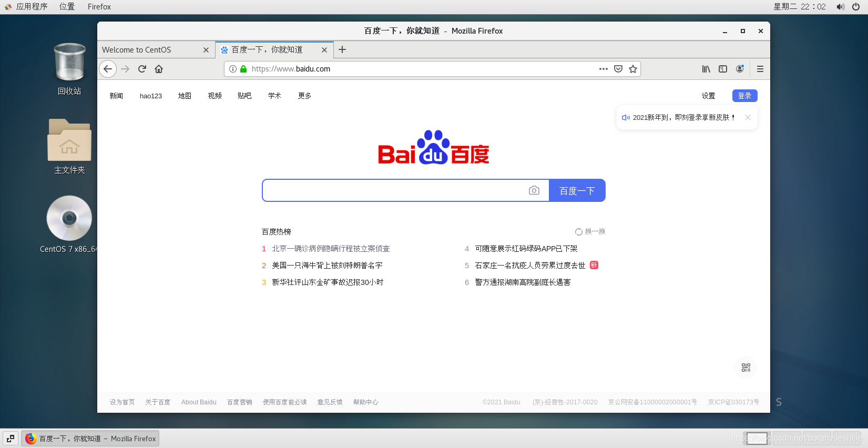This screenshot has height=448, width=868.
Task: Dismiss the 2021新年 notification popup
Action: (748, 117)
